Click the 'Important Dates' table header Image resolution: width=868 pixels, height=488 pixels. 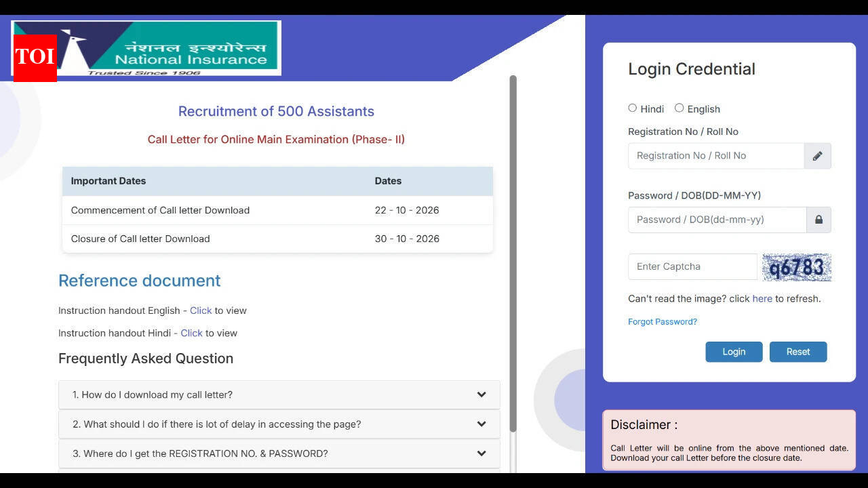[x=108, y=181]
